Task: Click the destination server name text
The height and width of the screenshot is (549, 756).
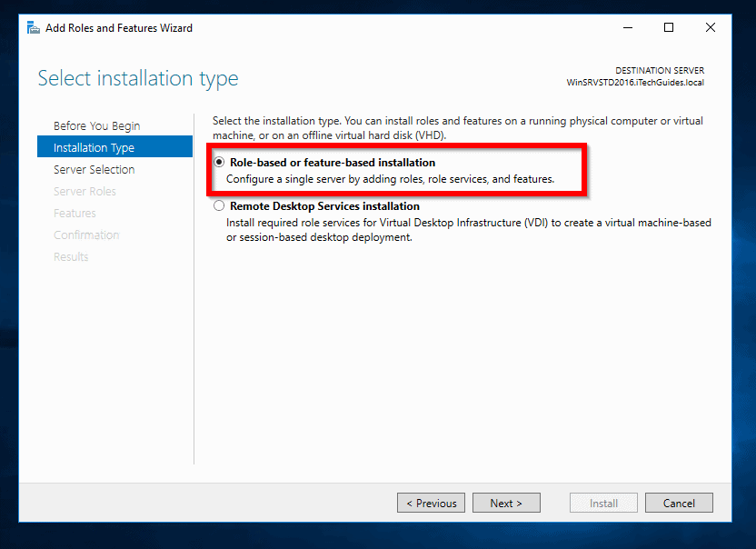Action: point(634,83)
